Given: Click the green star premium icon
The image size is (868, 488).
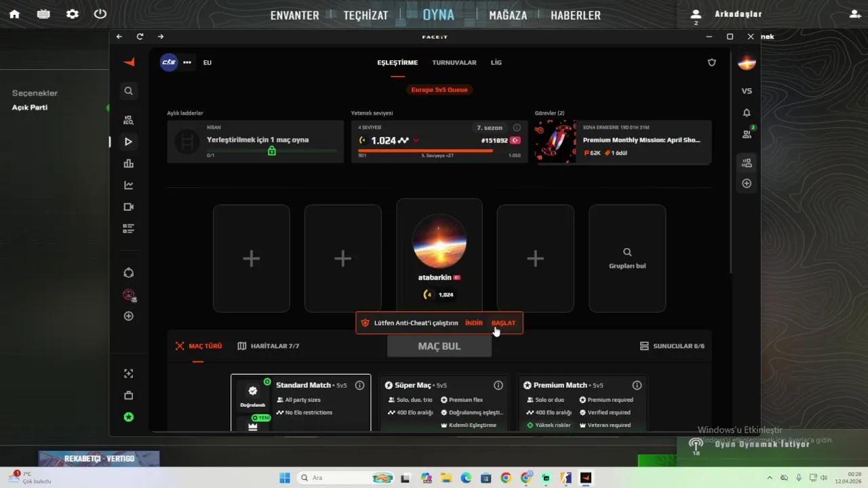Looking at the screenshot, I should pos(129,417).
